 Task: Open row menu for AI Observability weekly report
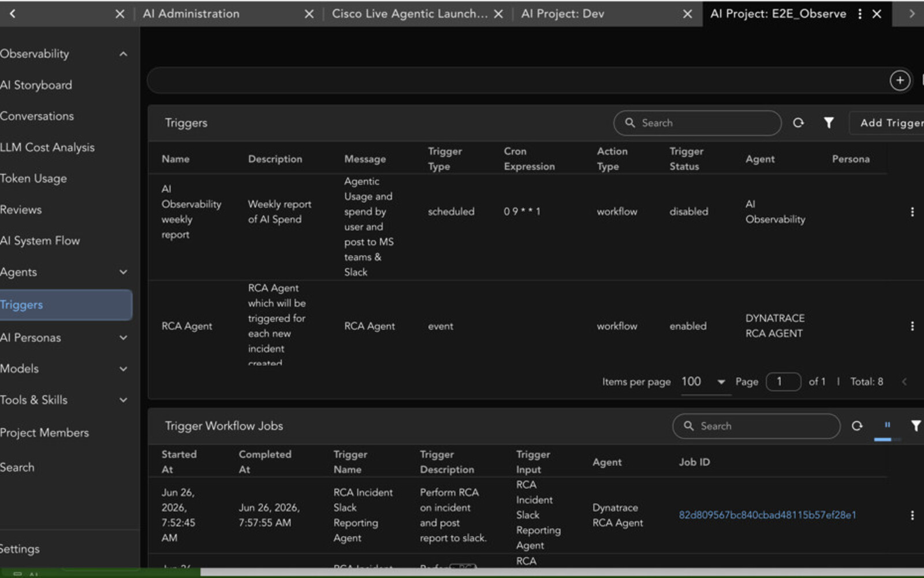pos(912,212)
